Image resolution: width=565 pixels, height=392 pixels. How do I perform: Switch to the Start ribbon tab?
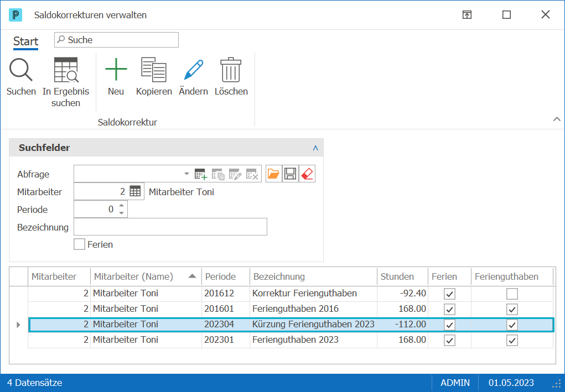25,41
